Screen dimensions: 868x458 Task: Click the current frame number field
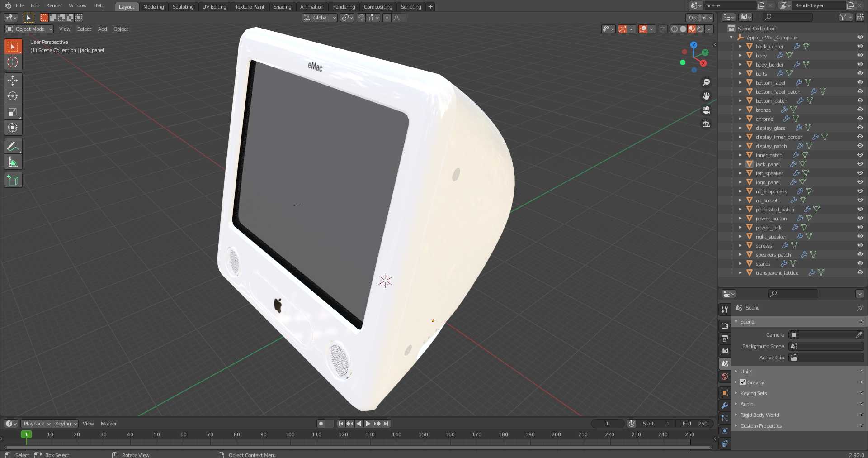[607, 424]
